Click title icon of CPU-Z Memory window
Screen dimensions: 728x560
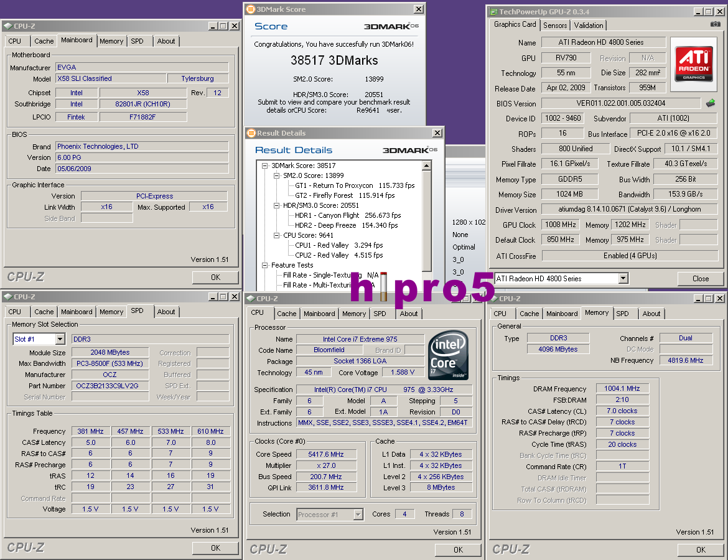tap(493, 299)
